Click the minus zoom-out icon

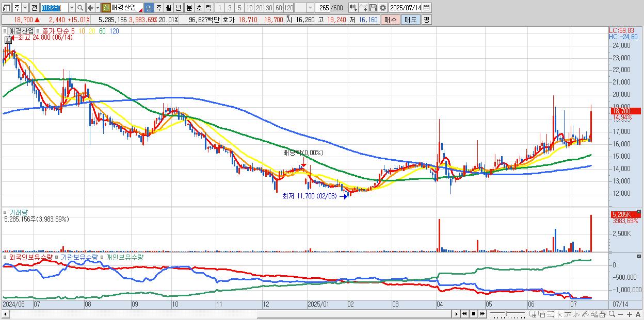point(621,314)
